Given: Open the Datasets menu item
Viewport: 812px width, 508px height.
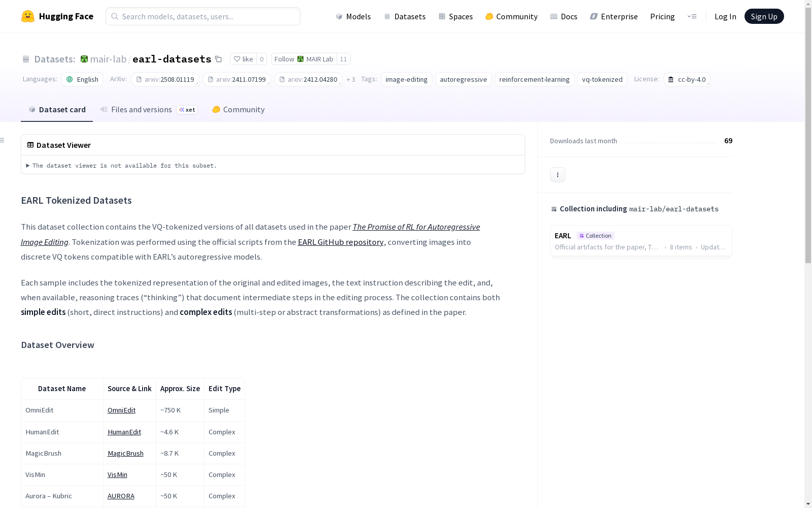Looking at the screenshot, I should click(404, 16).
